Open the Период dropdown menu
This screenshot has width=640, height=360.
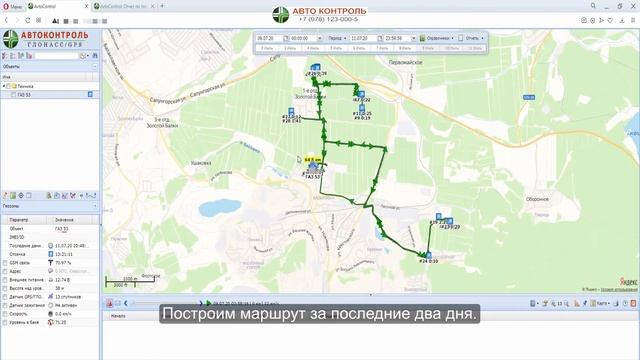point(337,38)
